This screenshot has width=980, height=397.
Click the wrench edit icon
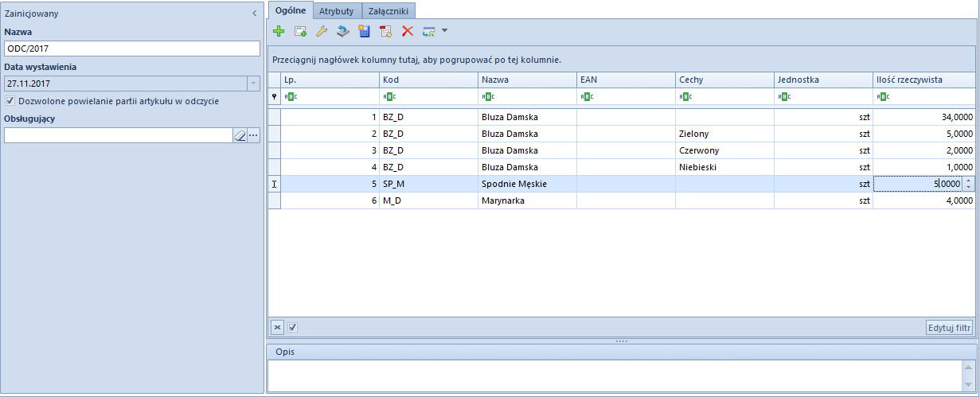coord(322,31)
